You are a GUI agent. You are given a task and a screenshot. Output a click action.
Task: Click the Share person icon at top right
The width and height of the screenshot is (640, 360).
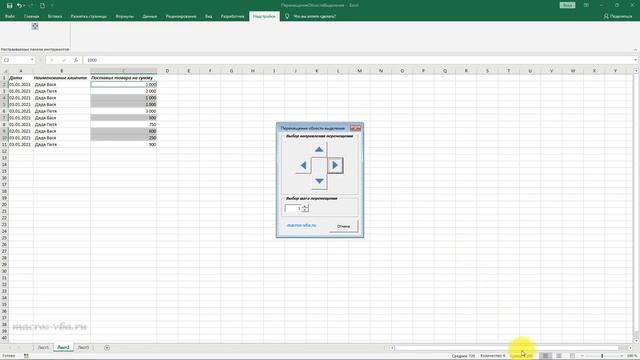pos(606,16)
